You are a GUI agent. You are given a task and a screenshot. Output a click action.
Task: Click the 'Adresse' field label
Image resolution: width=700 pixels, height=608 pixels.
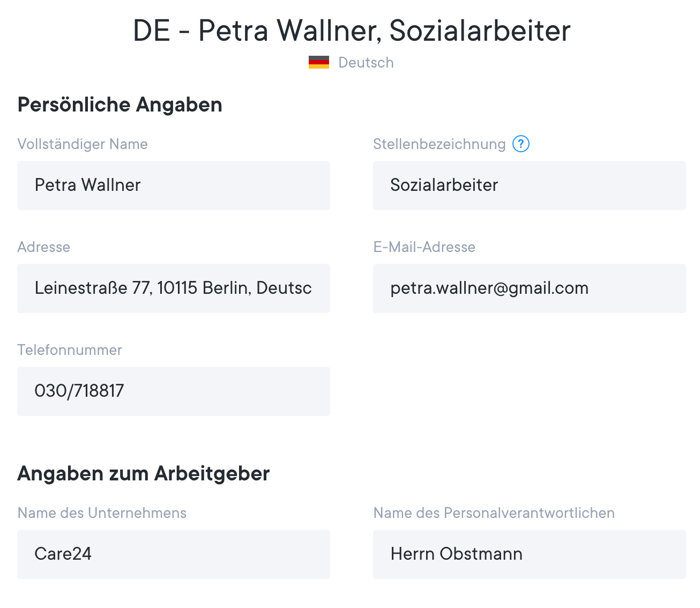point(44,247)
